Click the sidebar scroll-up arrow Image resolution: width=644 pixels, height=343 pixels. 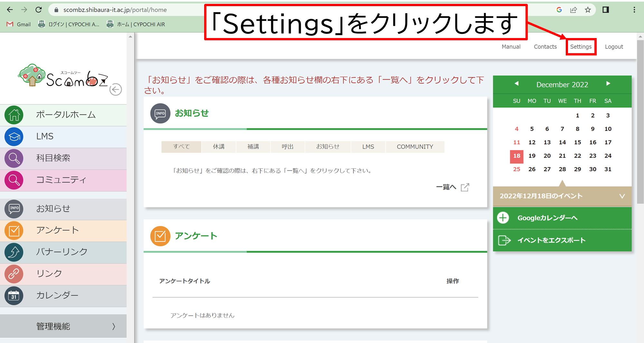(130, 37)
